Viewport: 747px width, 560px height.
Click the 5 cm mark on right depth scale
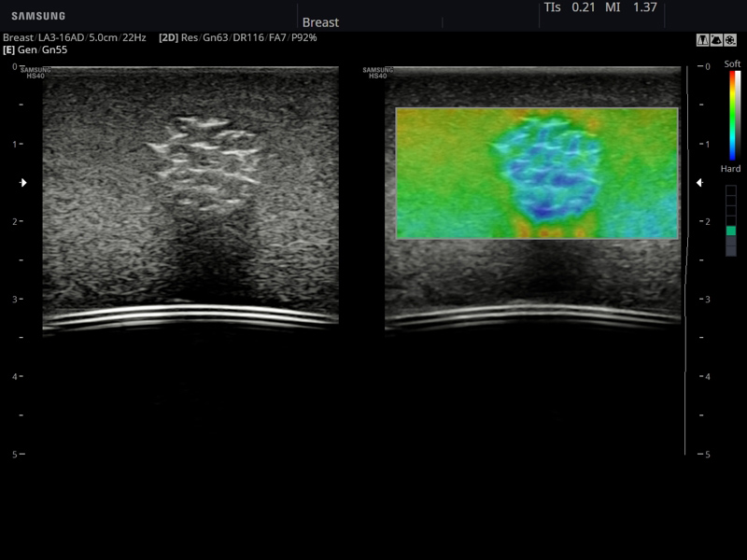[704, 455]
